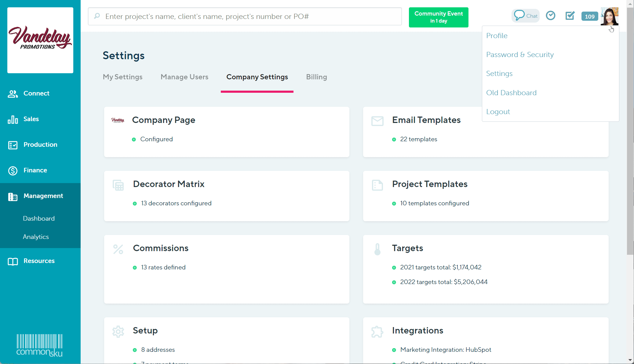This screenshot has width=634, height=364.
Task: Switch to the Billing tab
Action: (x=316, y=77)
